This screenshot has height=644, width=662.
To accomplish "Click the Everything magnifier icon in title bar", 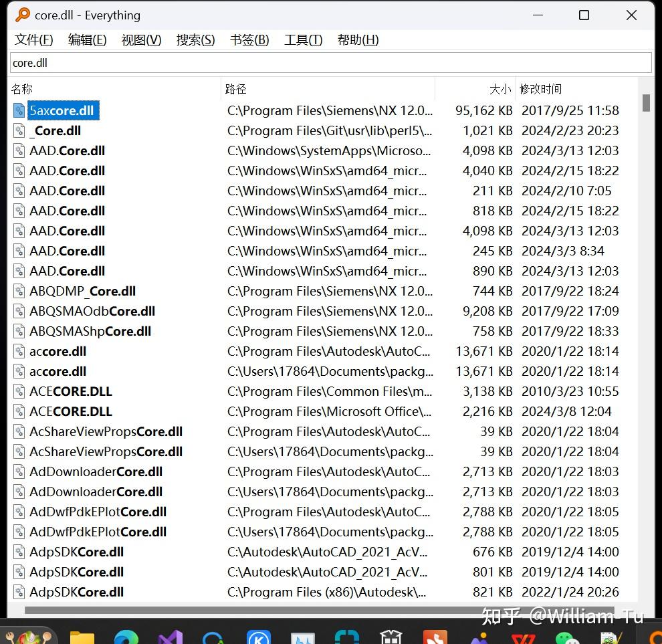I will [22, 15].
